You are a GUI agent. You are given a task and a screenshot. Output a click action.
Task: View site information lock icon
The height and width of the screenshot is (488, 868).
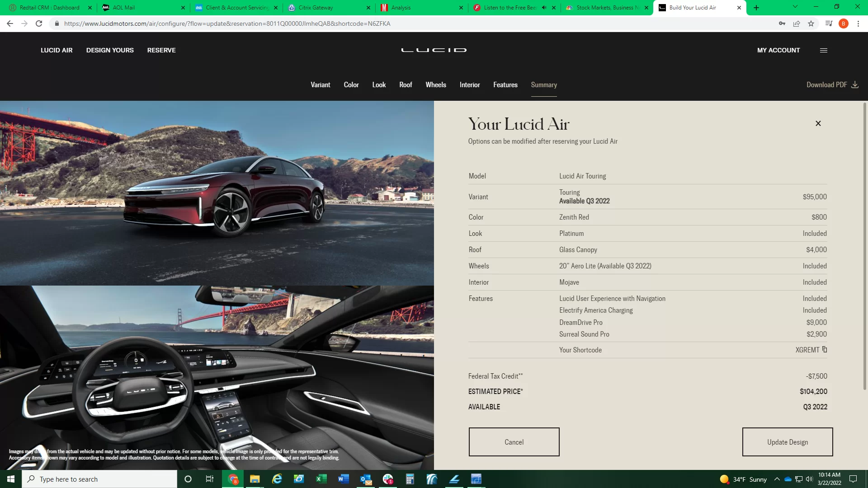pos(57,23)
